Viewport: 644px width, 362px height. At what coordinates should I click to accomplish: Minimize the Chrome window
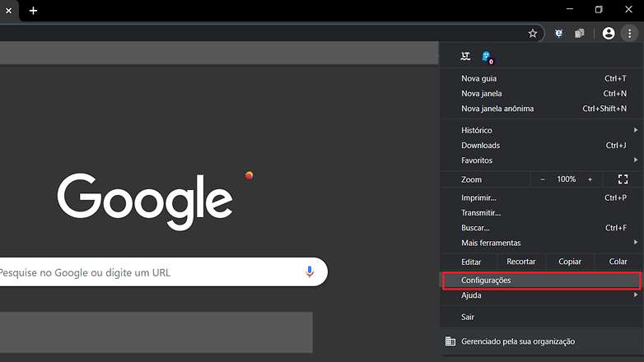[x=570, y=9]
